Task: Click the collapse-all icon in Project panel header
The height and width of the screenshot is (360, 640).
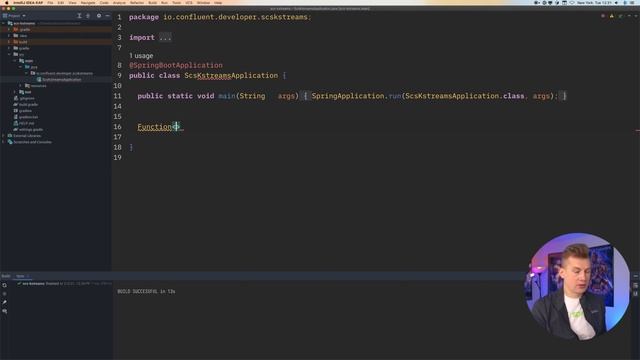Action: (88, 16)
